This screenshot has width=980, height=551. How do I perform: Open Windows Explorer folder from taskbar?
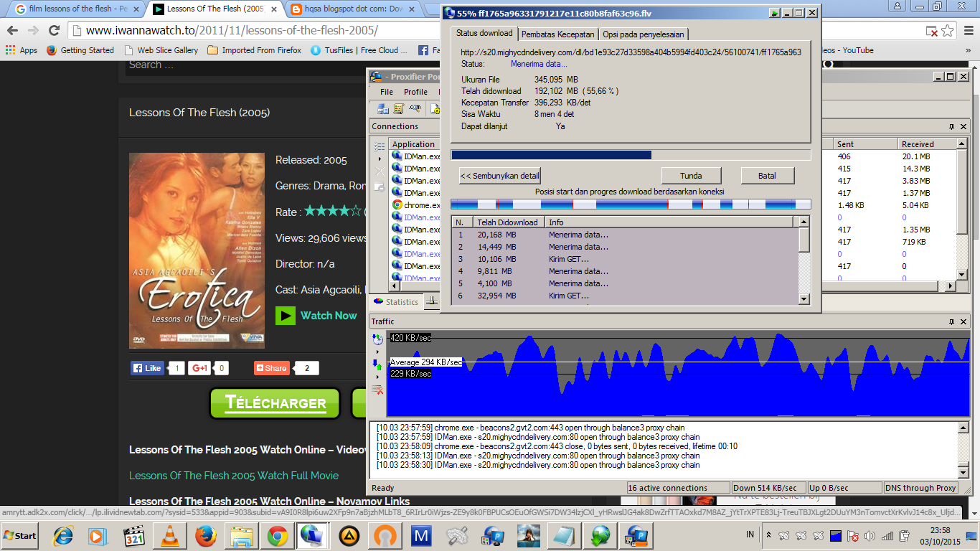click(241, 535)
